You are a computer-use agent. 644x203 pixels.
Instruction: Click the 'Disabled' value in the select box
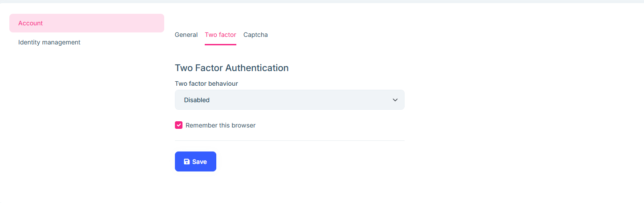[x=197, y=100]
